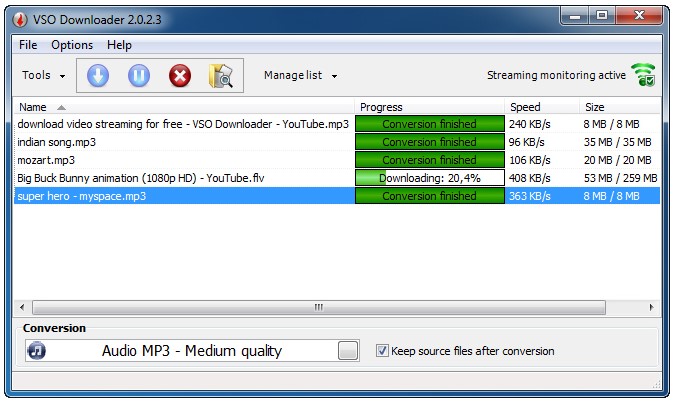Open the Options menu
This screenshot has width=675, height=402.
tap(72, 45)
